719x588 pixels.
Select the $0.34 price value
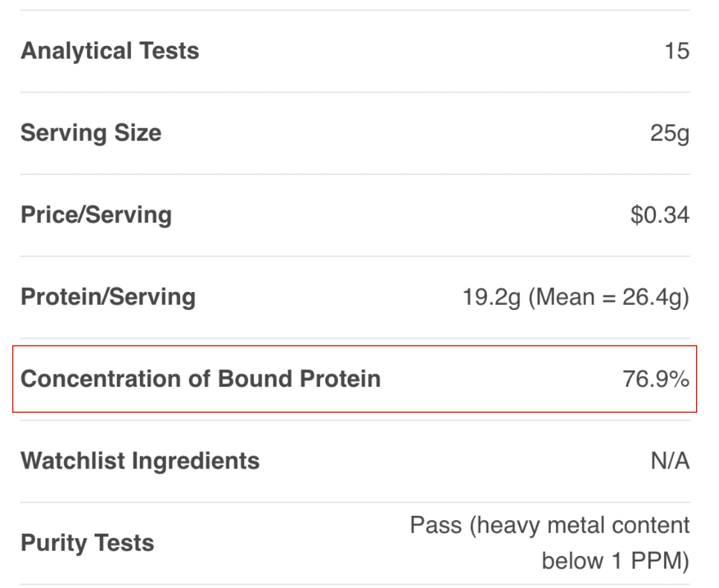tap(660, 215)
